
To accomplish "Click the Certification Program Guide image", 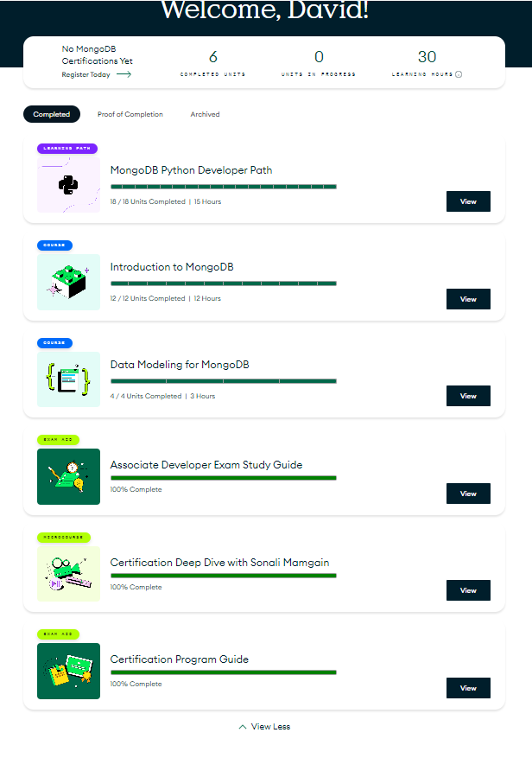I will point(68,671).
